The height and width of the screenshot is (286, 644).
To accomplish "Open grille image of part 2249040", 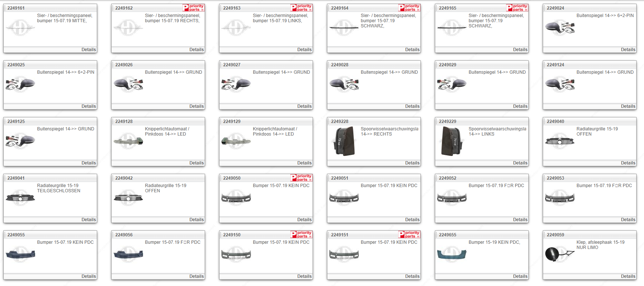I will click(x=559, y=141).
